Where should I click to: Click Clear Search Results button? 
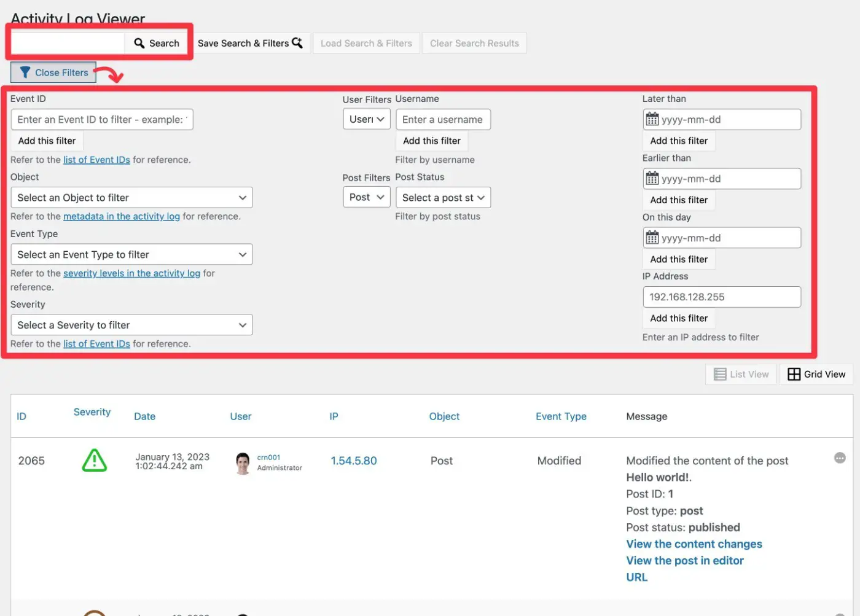tap(474, 43)
